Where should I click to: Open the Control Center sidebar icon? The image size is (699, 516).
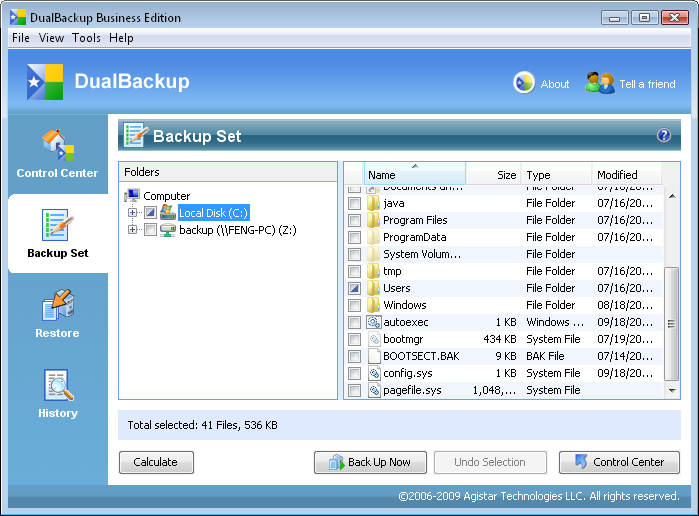tap(58, 145)
